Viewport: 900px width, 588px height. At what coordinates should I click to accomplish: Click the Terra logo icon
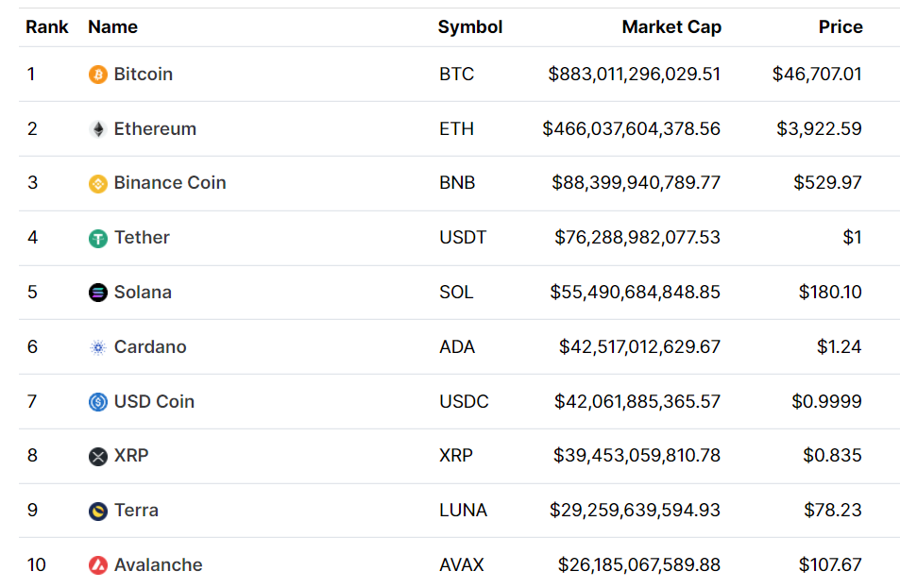point(97,511)
